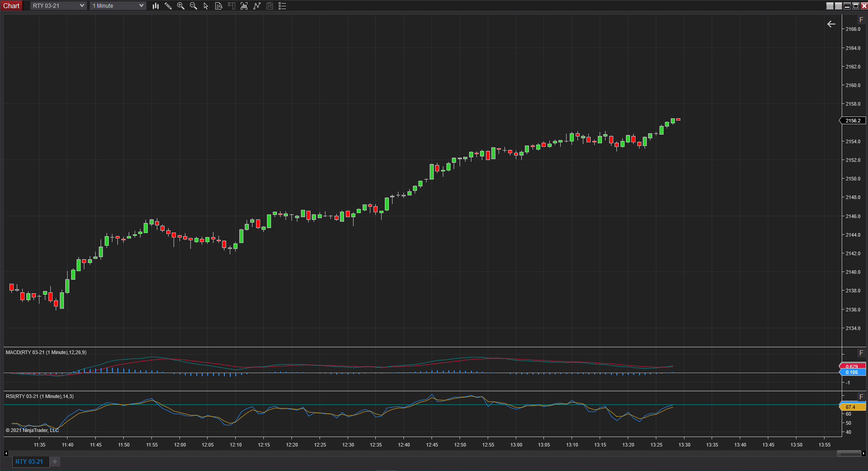The width and height of the screenshot is (868, 471).
Task: Open the indicators line icon
Action: [x=257, y=6]
